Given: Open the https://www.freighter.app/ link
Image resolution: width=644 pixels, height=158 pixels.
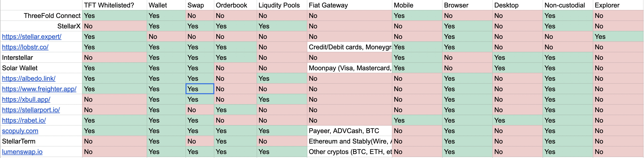Looking at the screenshot, I should [x=39, y=89].
